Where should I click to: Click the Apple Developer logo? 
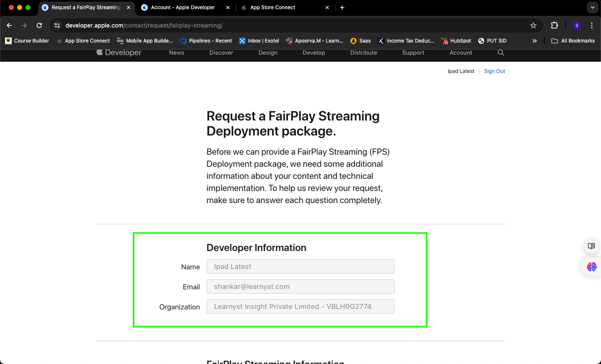point(119,53)
